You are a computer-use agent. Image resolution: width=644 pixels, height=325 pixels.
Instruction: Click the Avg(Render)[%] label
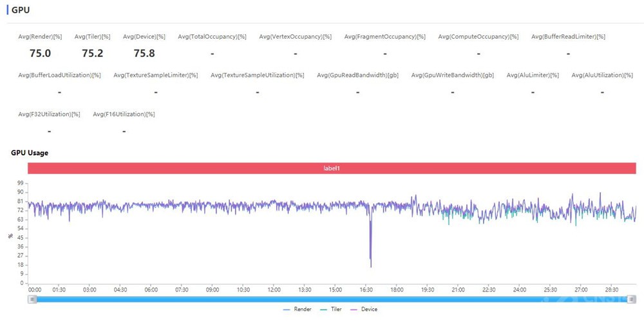(40, 37)
